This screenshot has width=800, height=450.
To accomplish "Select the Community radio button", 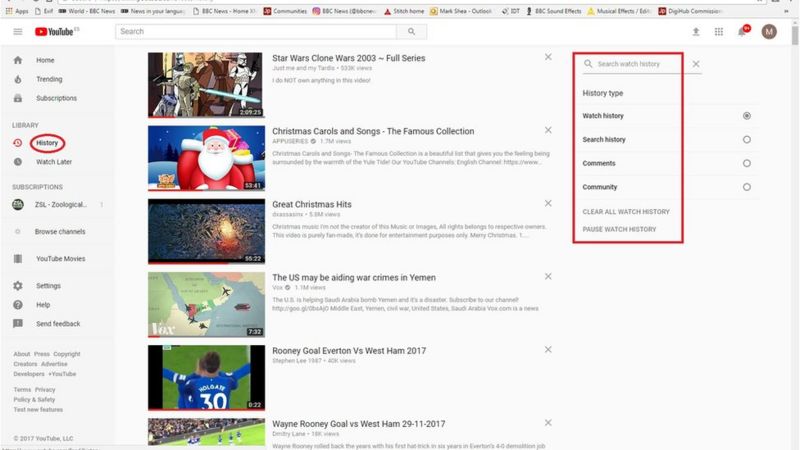I will click(x=746, y=187).
